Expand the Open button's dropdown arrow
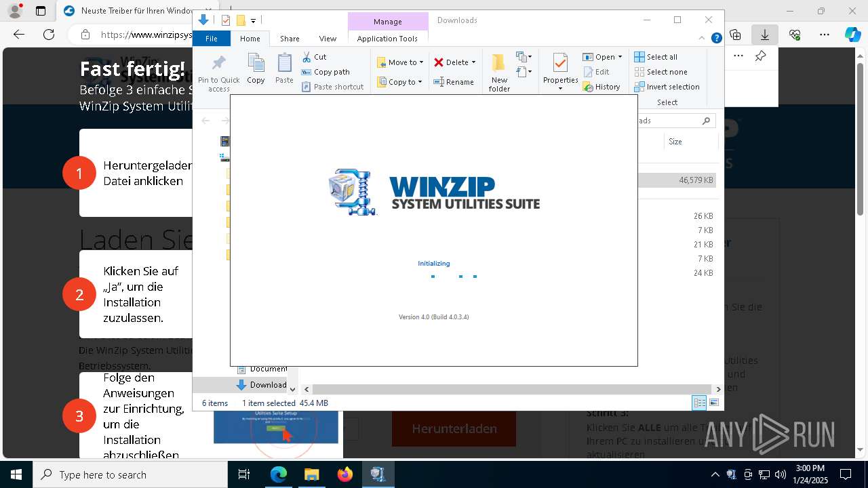The width and height of the screenshot is (868, 488). 620,57
